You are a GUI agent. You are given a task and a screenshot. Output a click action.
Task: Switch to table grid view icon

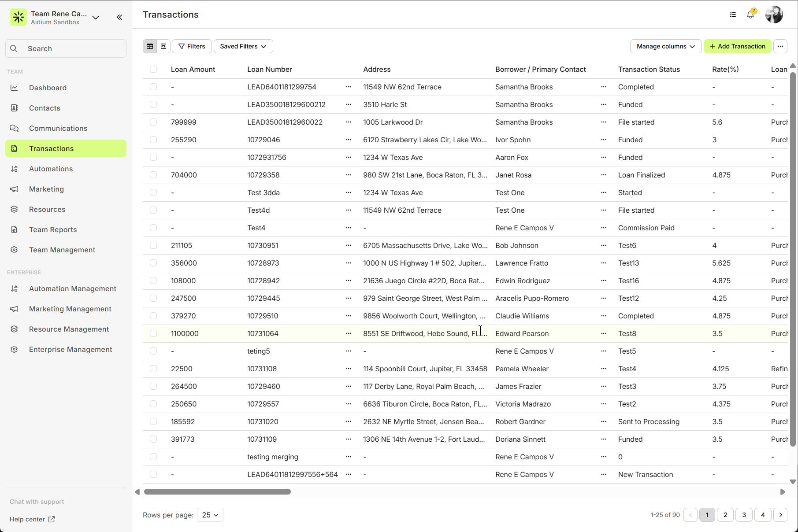[x=150, y=46]
